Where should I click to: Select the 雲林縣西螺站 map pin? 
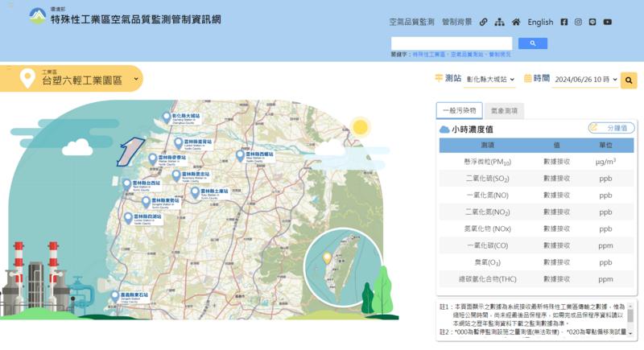[240, 155]
